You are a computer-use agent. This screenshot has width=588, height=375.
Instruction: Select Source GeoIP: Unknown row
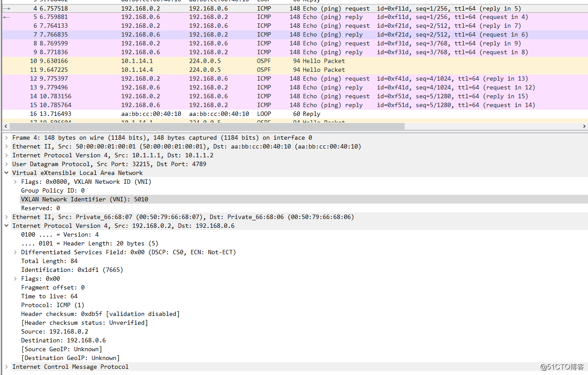tap(62, 349)
